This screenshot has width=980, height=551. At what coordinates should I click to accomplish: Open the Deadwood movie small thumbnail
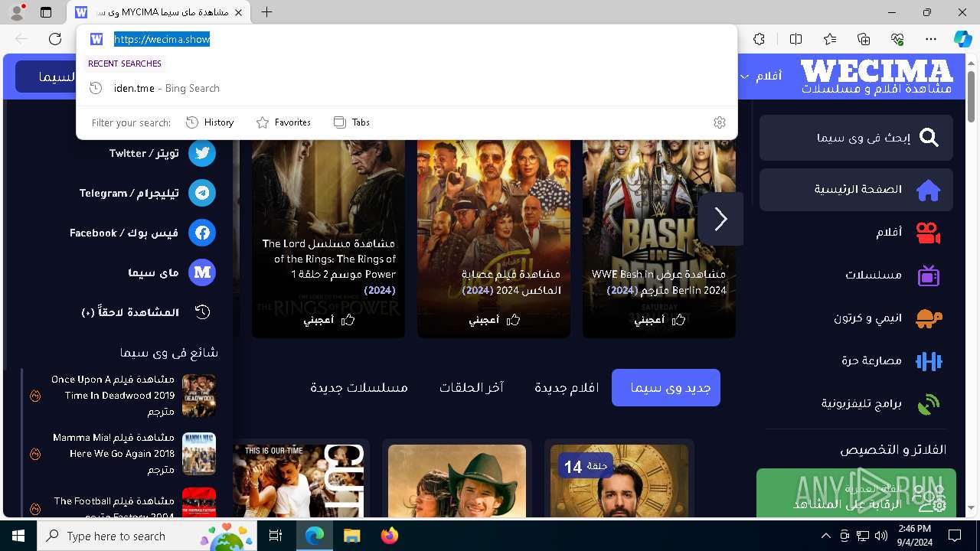199,395
